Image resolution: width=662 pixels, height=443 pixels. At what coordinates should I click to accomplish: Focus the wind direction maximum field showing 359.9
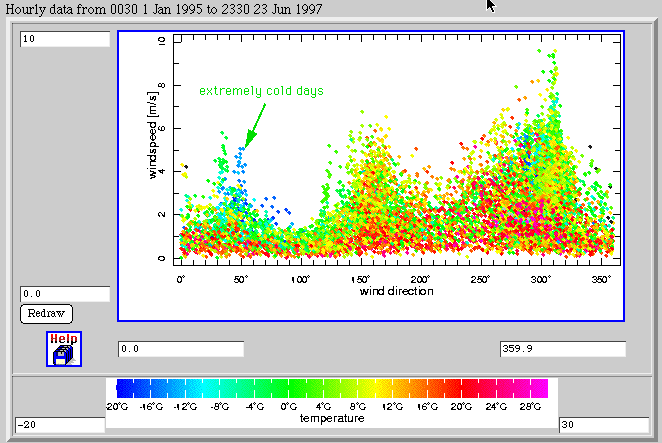561,349
